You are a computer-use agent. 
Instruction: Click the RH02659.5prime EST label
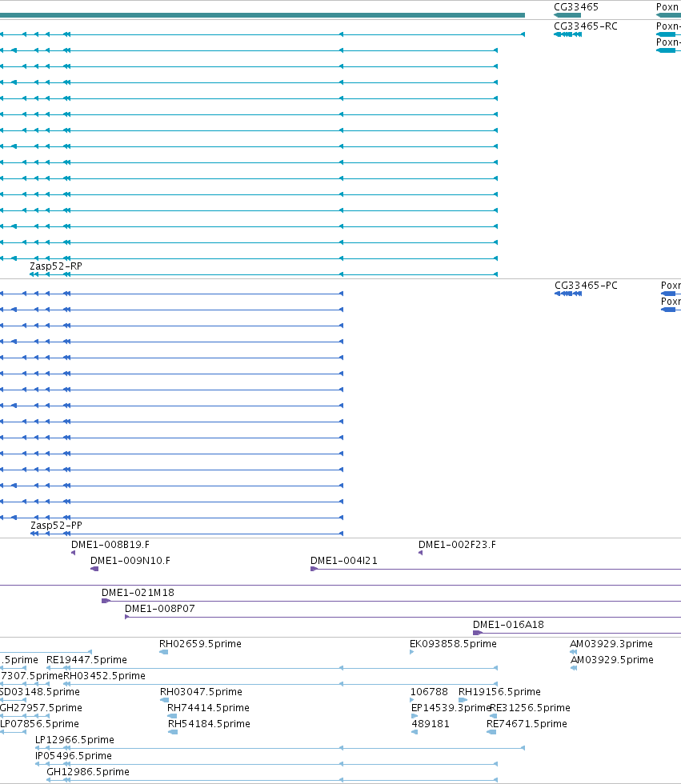click(200, 643)
